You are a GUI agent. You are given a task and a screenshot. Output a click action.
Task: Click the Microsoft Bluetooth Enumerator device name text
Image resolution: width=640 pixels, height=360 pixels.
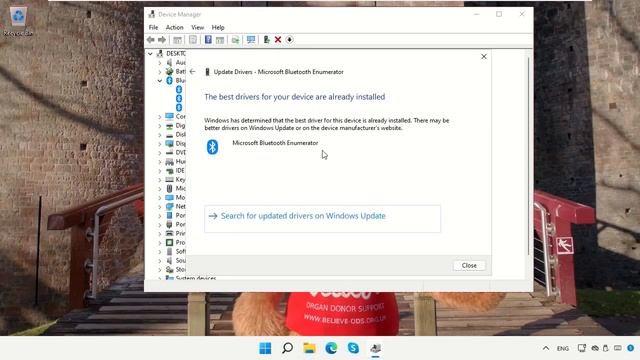coord(275,143)
